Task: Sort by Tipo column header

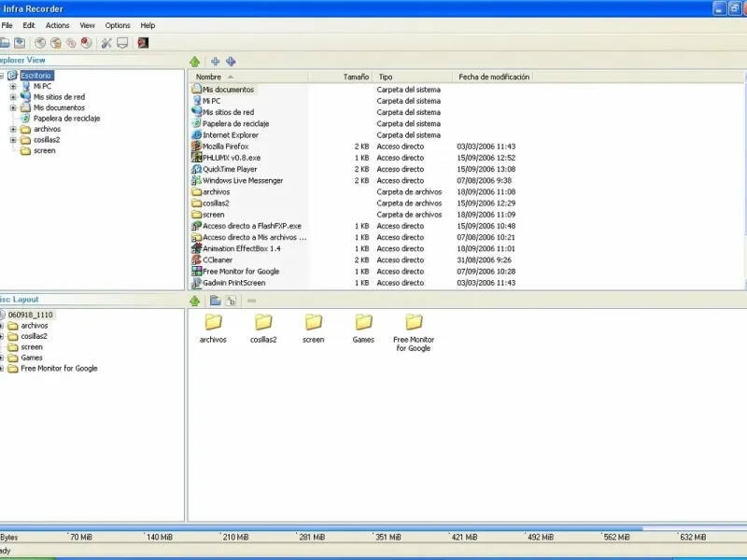Action: click(x=413, y=77)
